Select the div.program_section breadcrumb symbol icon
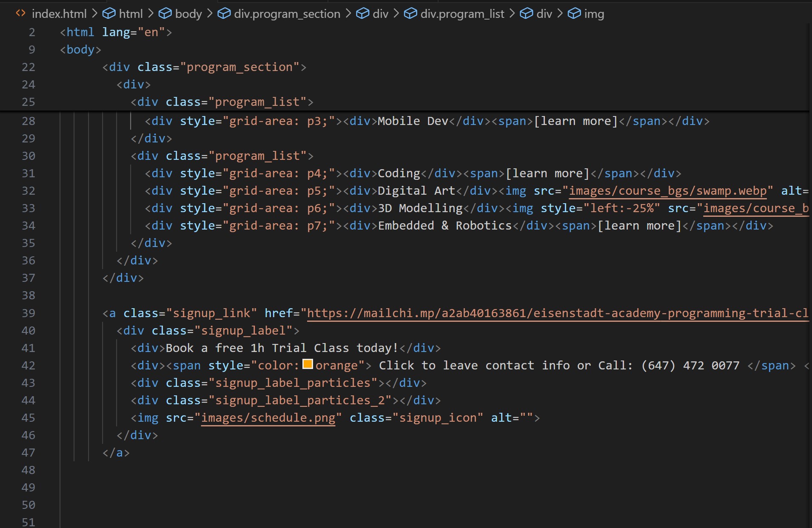The height and width of the screenshot is (528, 812). [224, 14]
